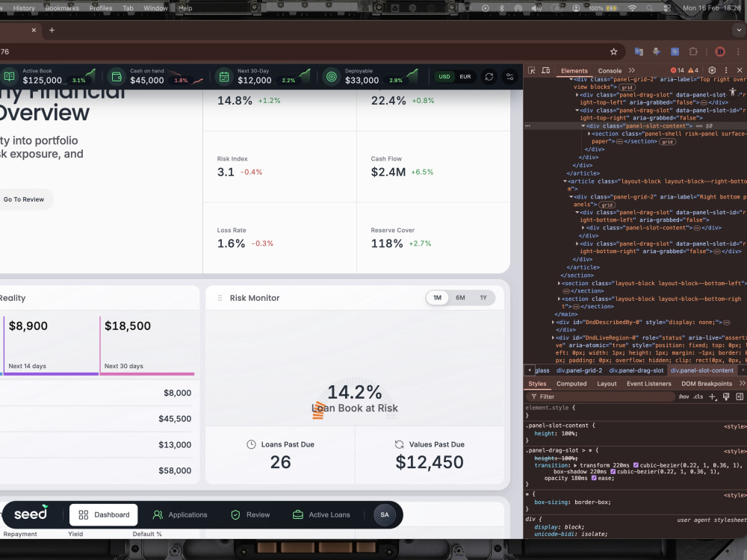The height and width of the screenshot is (560, 747).
Task: Expand the layout-block--bottom-left section node
Action: (559, 283)
